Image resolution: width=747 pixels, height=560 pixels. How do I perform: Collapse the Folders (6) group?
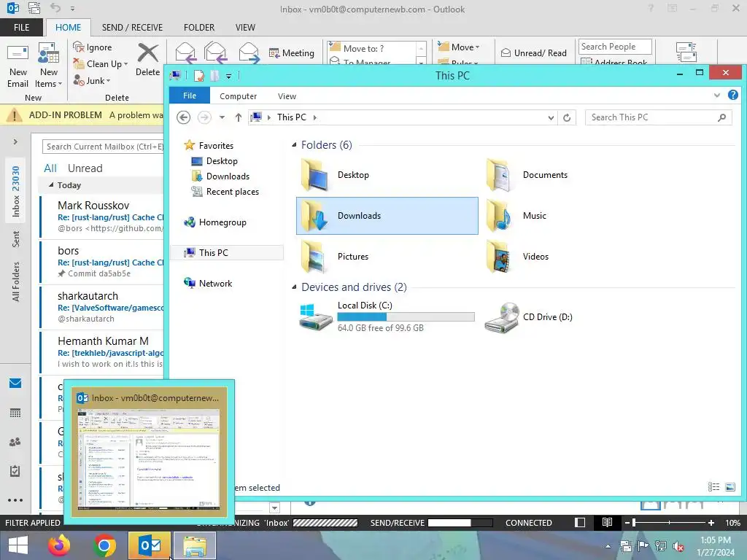[x=294, y=145]
